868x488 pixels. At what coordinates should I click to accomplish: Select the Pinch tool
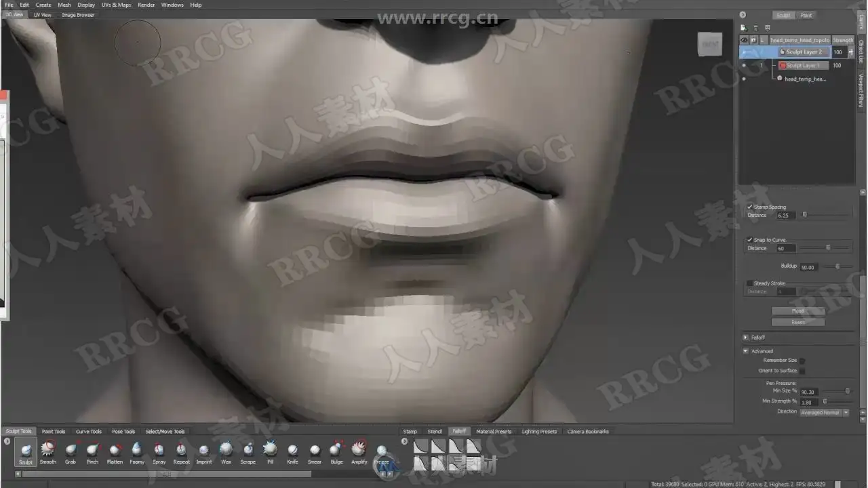92,452
